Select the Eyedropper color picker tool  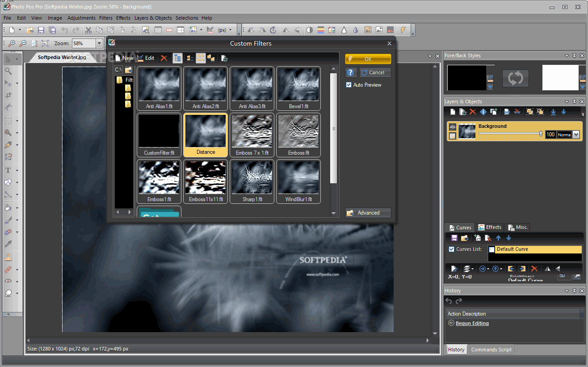8,244
